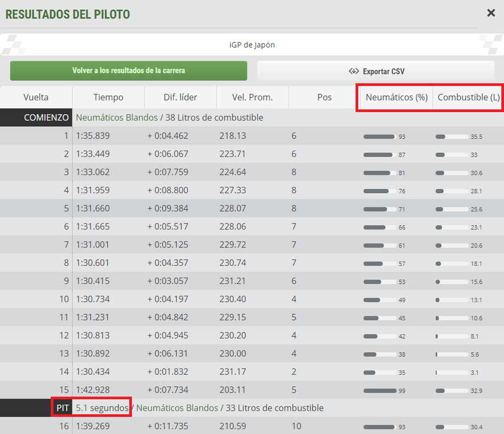Viewport: 504px width, 434px height.
Task: Click lap time 1:31.660
Action: (93, 208)
